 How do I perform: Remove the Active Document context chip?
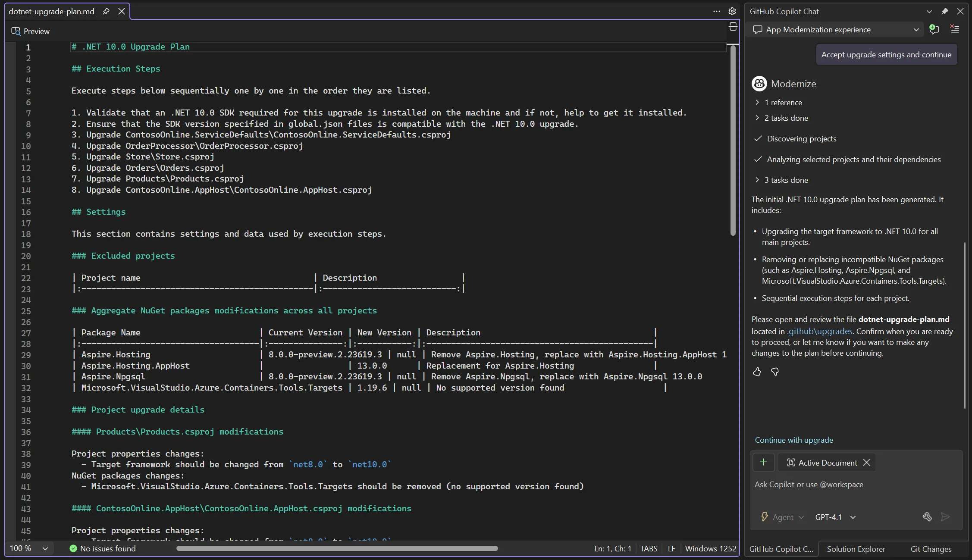click(866, 463)
